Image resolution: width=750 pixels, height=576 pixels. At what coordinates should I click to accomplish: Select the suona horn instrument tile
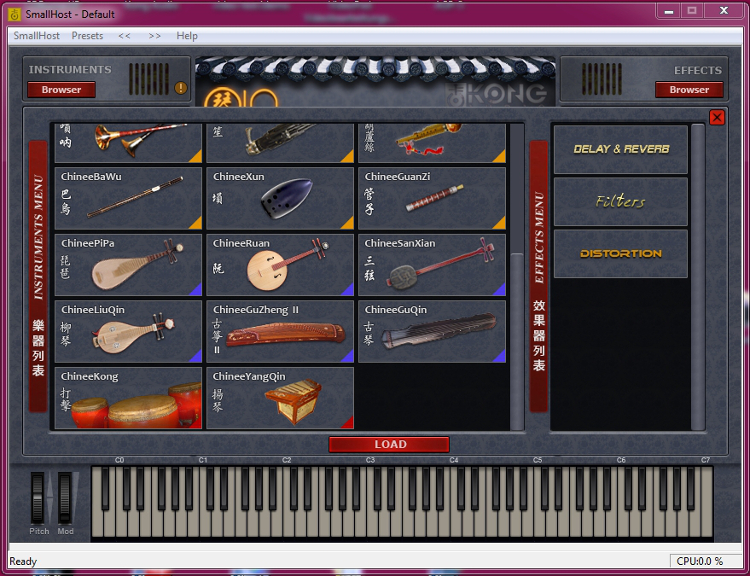click(x=128, y=143)
